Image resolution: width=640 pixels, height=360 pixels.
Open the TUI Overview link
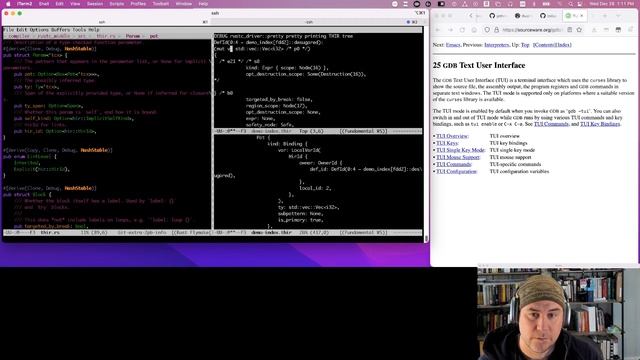pos(452,136)
